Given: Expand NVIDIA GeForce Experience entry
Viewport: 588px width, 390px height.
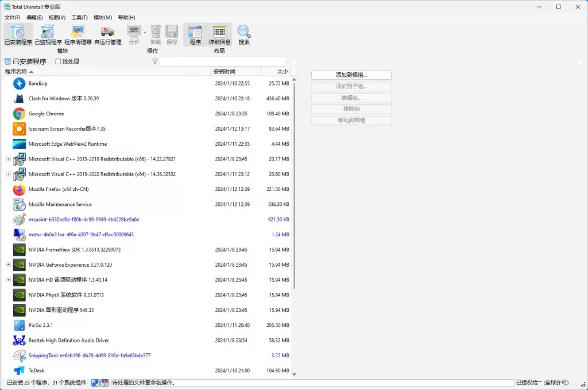Looking at the screenshot, I should coord(8,265).
